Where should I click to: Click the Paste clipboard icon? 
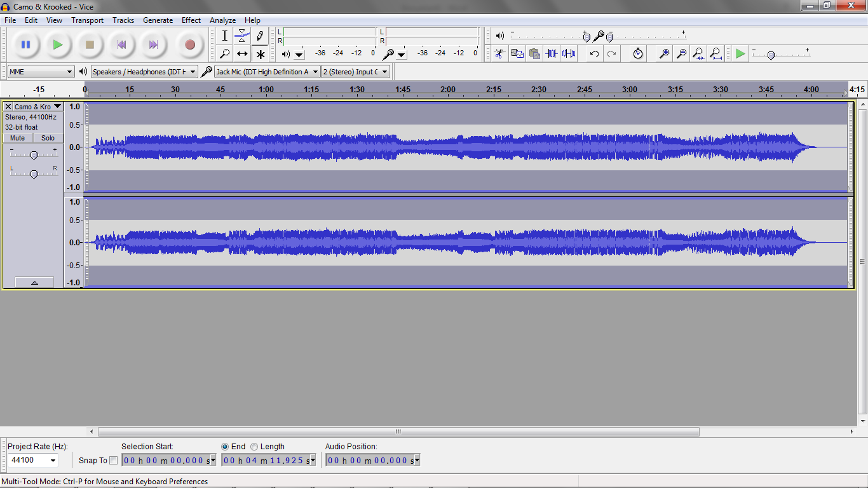click(534, 53)
